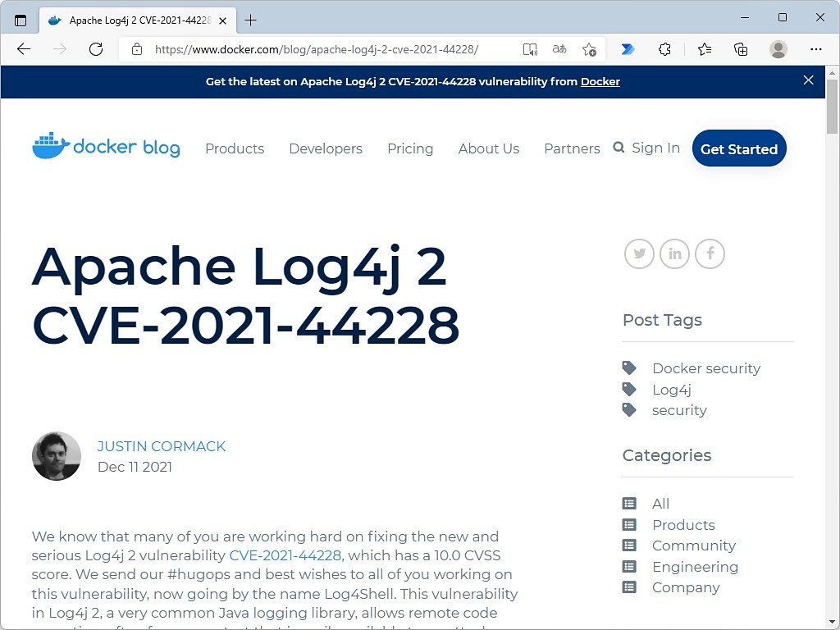
Task: Click the author's profile photo
Action: point(57,456)
